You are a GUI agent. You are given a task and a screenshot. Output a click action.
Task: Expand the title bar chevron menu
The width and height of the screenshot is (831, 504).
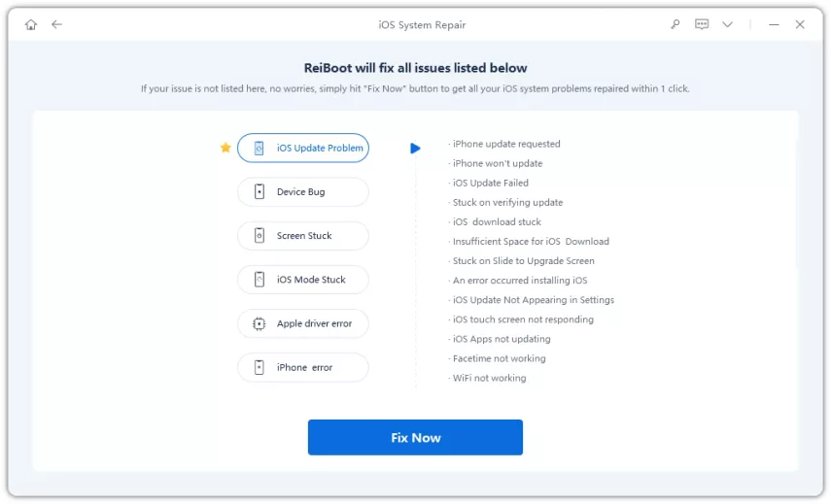[727, 24]
